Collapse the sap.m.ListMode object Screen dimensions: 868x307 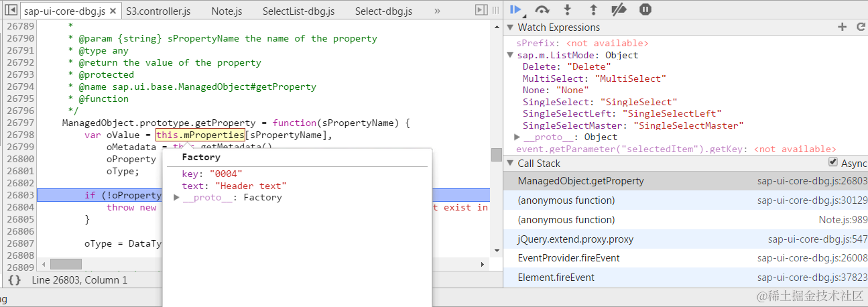point(511,55)
